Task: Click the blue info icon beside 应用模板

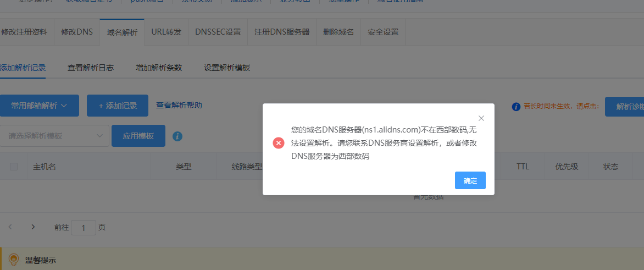Action: (177, 136)
